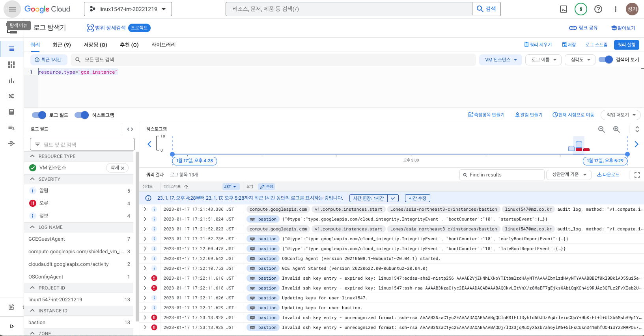
Task: Select the Recent (9) tab
Action: click(x=62, y=45)
